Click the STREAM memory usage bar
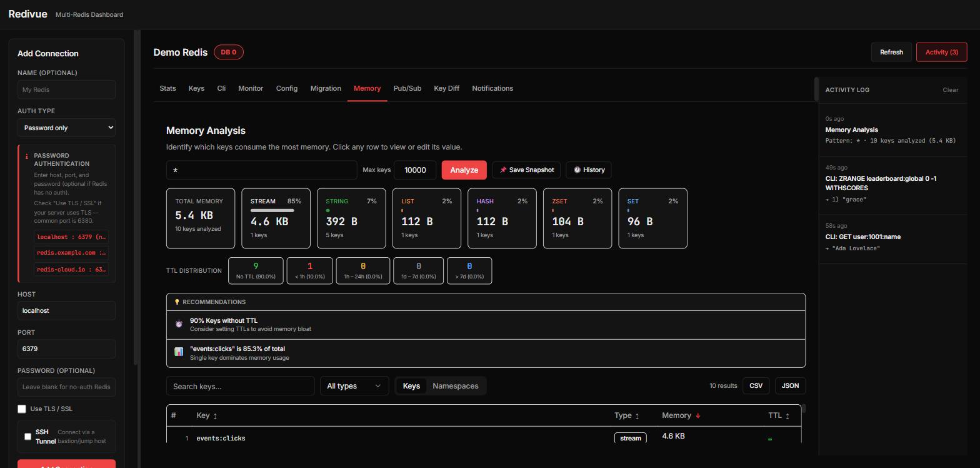This screenshot has width=980, height=468. pos(272,210)
